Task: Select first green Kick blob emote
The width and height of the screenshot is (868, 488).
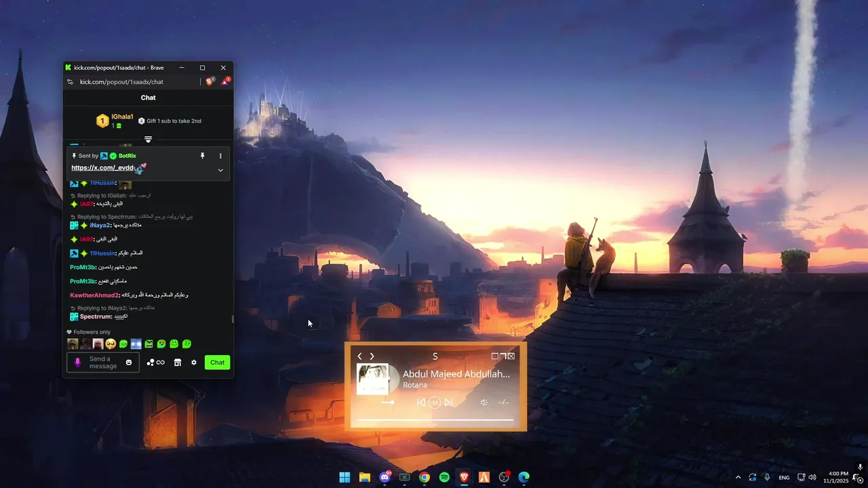Action: 123,344
